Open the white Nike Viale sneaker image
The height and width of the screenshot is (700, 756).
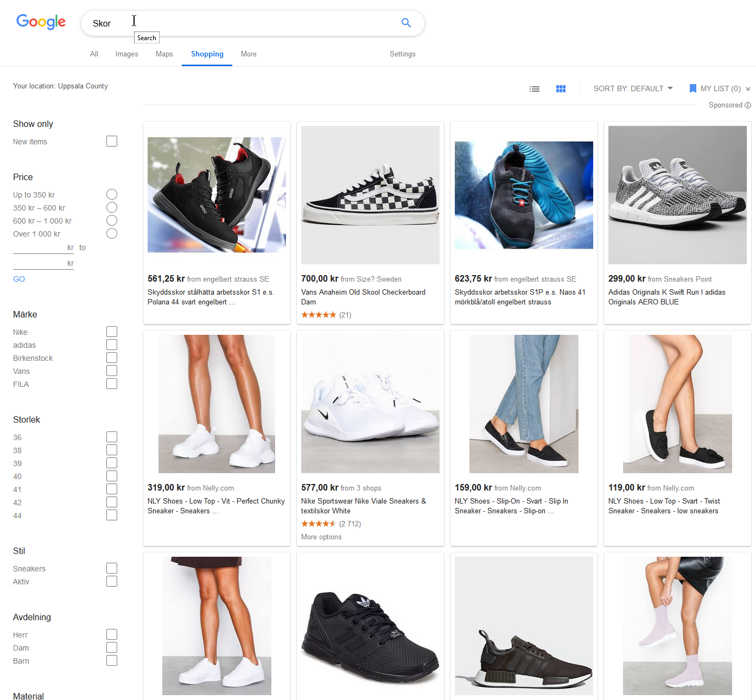point(370,404)
